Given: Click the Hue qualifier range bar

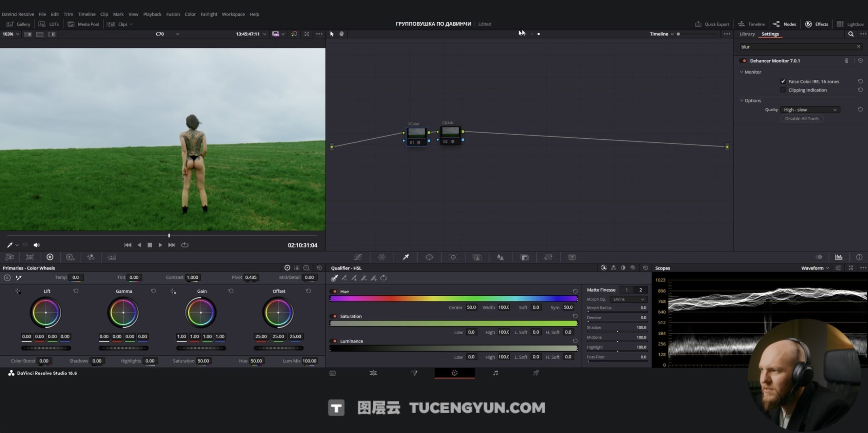Looking at the screenshot, I should pos(453,299).
